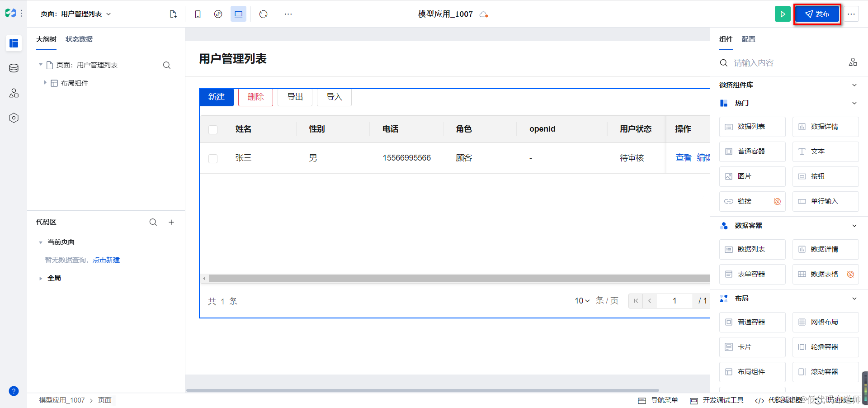Switch to 状态数据 tab

79,39
